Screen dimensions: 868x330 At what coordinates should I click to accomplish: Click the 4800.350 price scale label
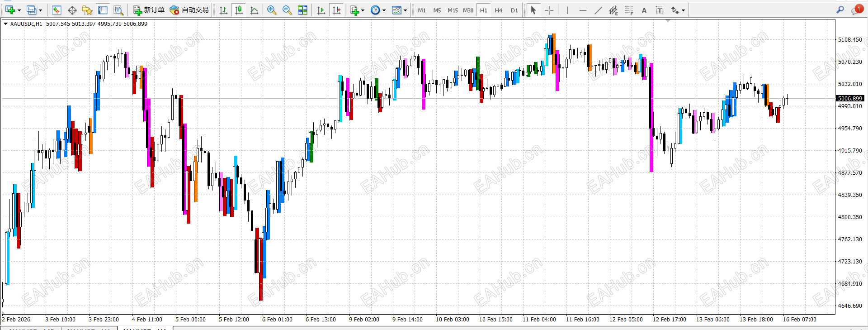(850, 217)
